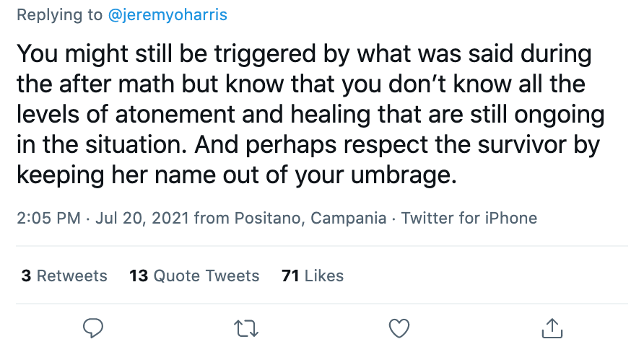Open the Positano, Campania location link
The width and height of the screenshot is (644, 352).
(310, 218)
